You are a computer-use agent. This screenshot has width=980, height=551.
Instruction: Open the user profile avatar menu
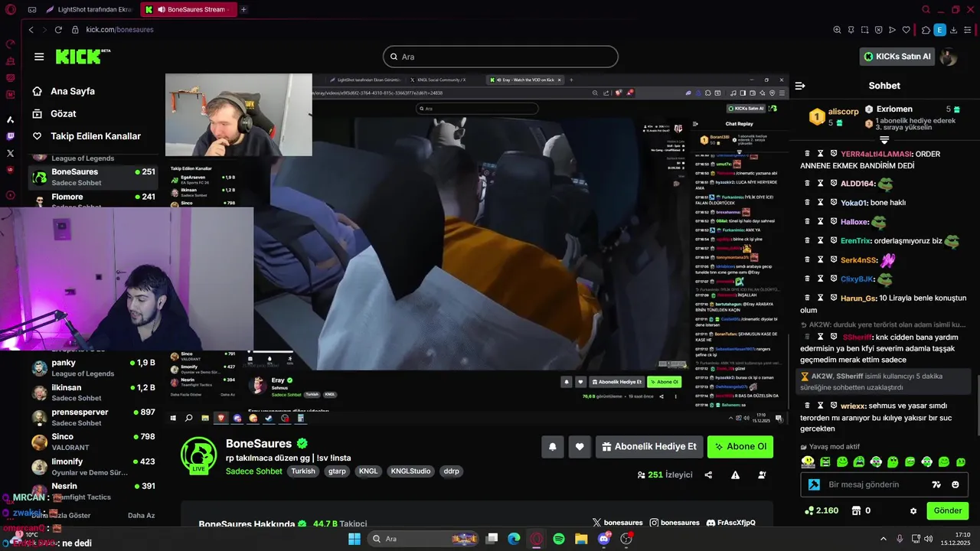[x=949, y=57]
